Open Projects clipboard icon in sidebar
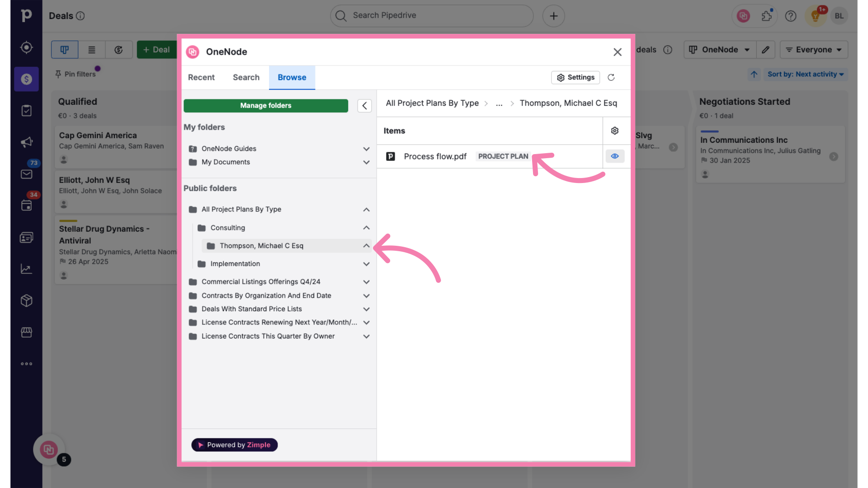This screenshot has height=488, width=868. (x=26, y=111)
